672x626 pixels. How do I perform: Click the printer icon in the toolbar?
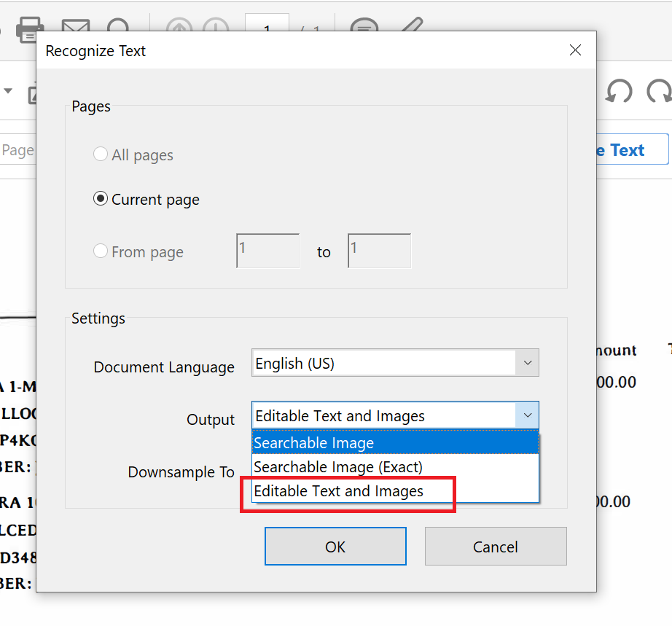pos(29,28)
